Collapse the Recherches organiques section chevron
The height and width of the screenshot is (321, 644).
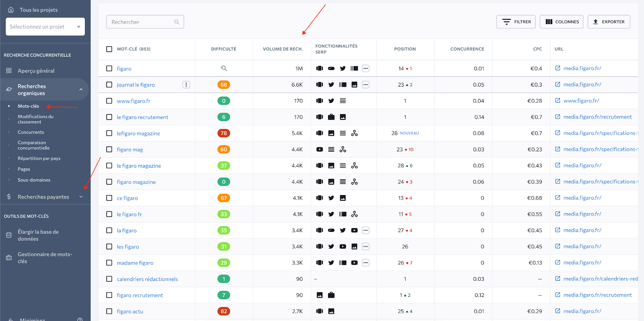click(81, 89)
